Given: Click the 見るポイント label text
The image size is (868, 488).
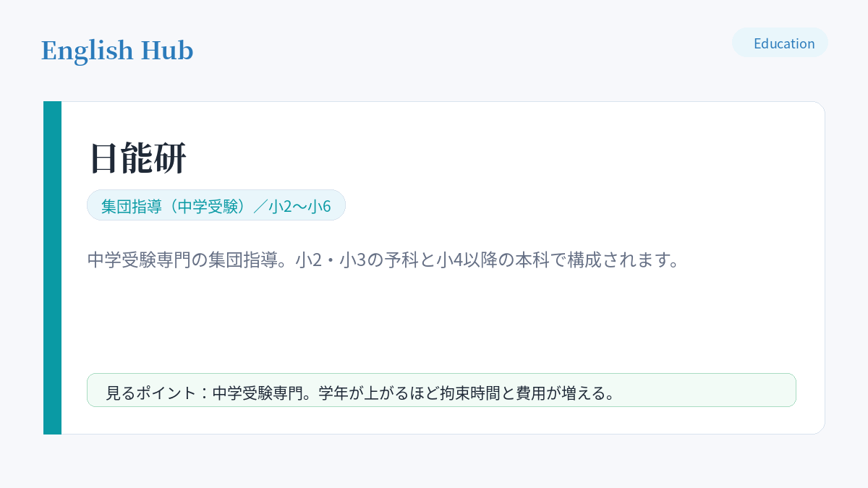Looking at the screenshot, I should click(x=150, y=393).
